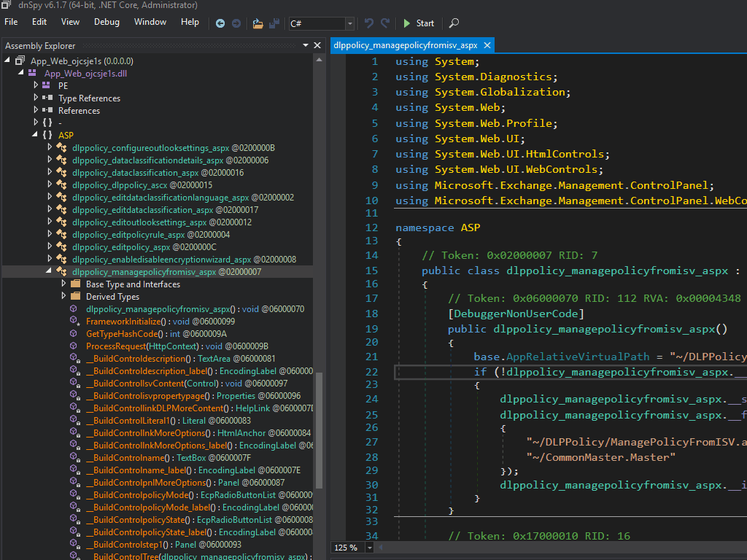747x560 pixels.
Task: Click the Redo toolbar icon
Action: click(x=385, y=23)
